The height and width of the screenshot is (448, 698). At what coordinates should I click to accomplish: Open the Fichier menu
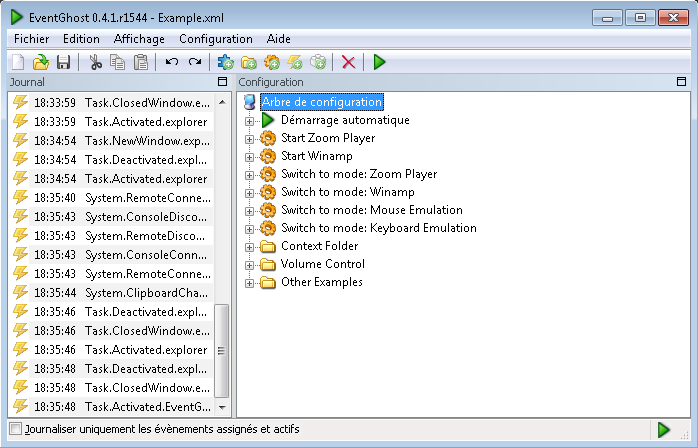tap(32, 39)
